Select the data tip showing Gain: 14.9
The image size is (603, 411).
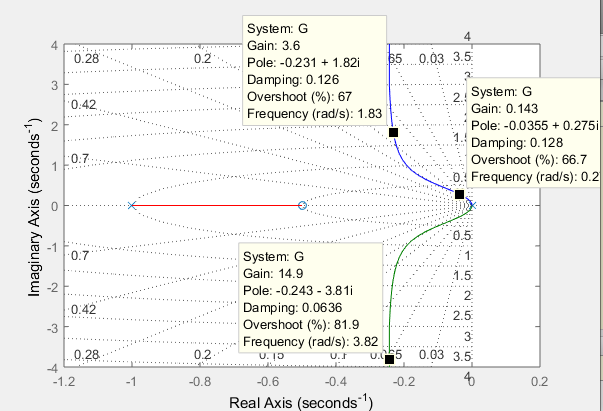pyautogui.click(x=311, y=298)
